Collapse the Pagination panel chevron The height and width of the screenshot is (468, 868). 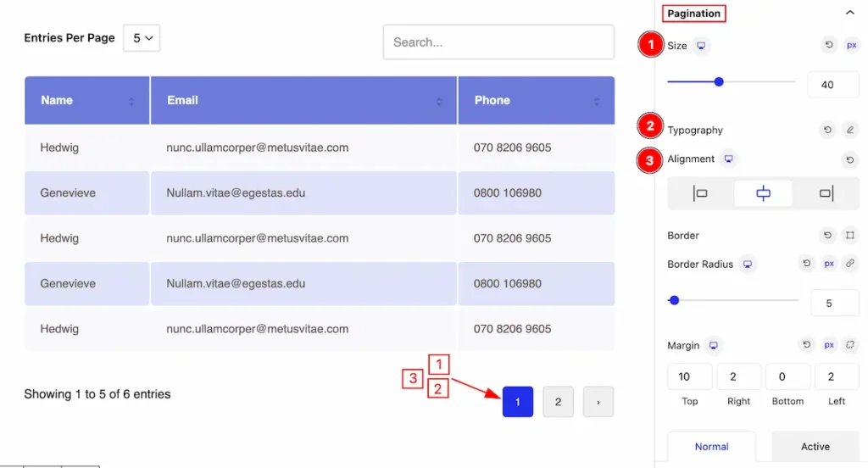849,13
